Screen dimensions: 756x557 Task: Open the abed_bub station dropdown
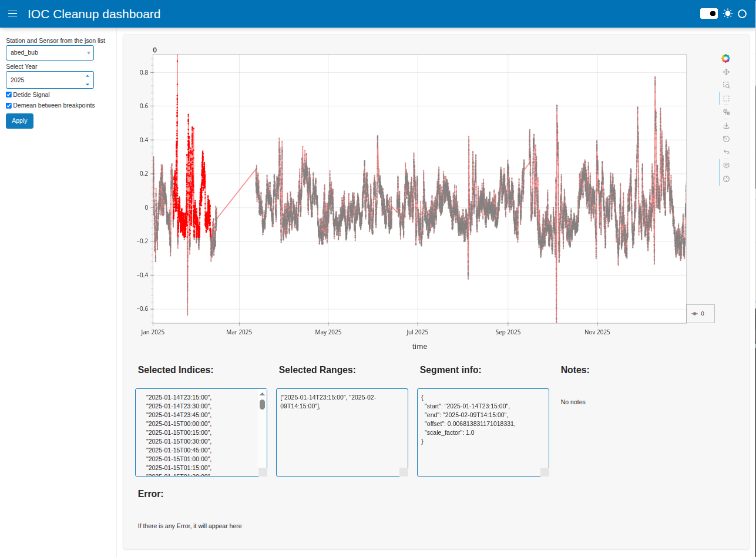point(50,53)
